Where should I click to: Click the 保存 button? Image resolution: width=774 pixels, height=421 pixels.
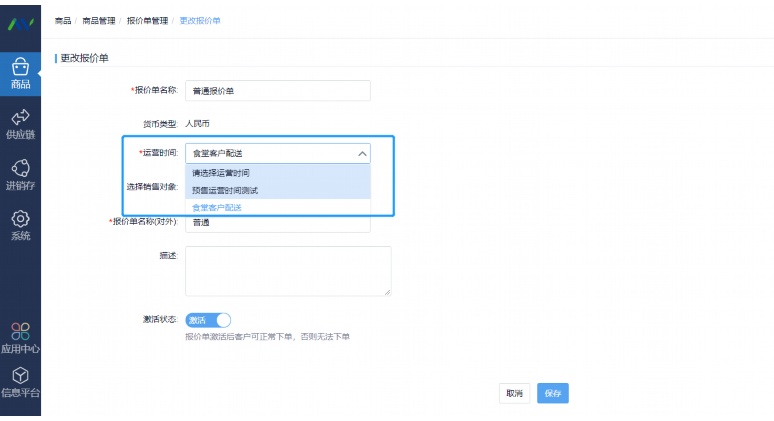click(x=553, y=393)
